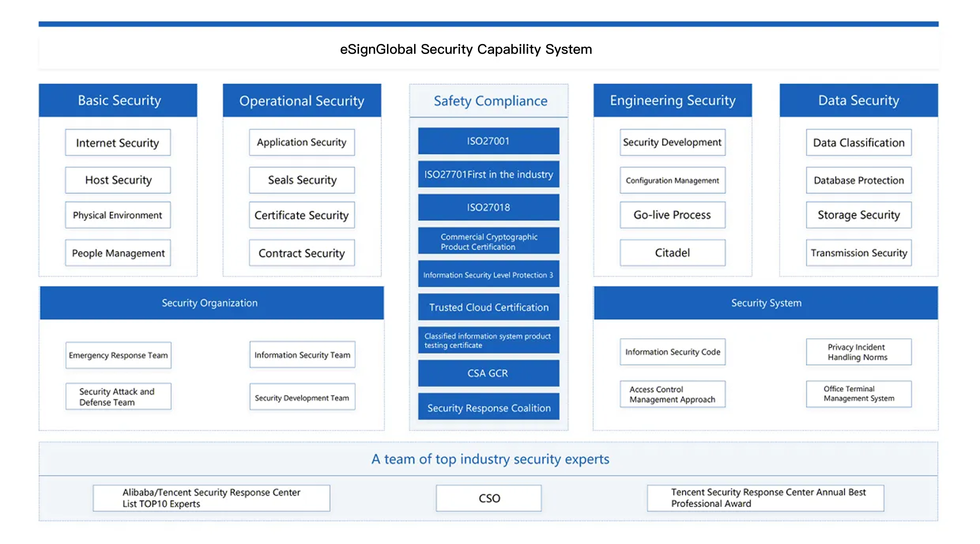Image resolution: width=980 pixels, height=544 pixels.
Task: Click the CSA GCR badge
Action: coord(488,373)
